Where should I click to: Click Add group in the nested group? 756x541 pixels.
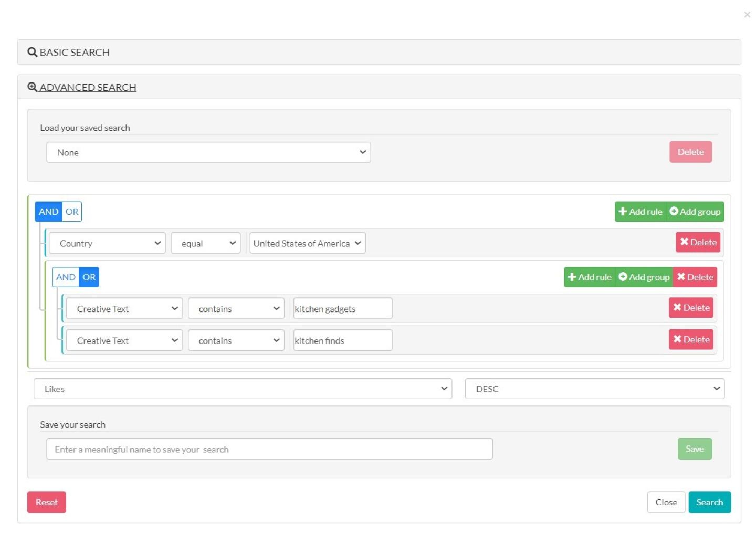644,277
